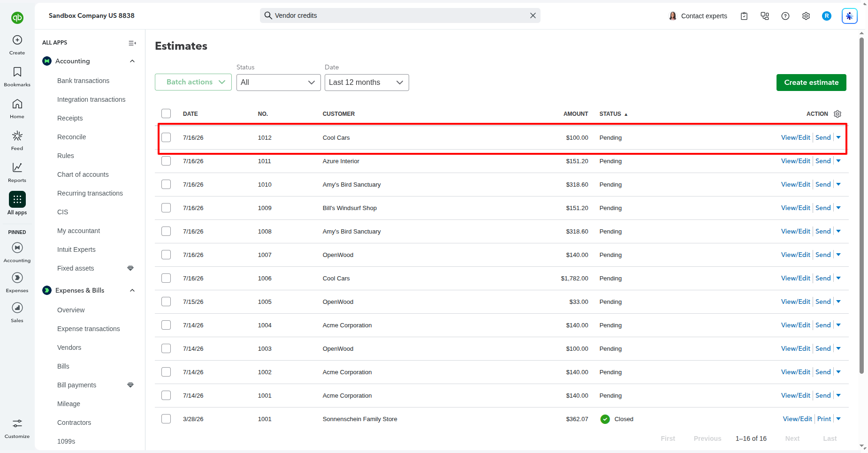Click Print for Sonnenschein Family Store estimate
The width and height of the screenshot is (868, 453).
pyautogui.click(x=824, y=419)
